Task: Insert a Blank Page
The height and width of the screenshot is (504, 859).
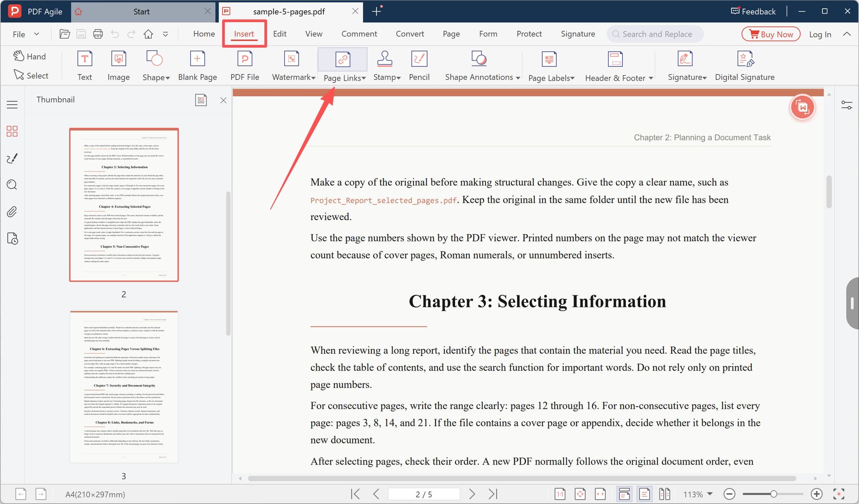Action: (x=197, y=66)
